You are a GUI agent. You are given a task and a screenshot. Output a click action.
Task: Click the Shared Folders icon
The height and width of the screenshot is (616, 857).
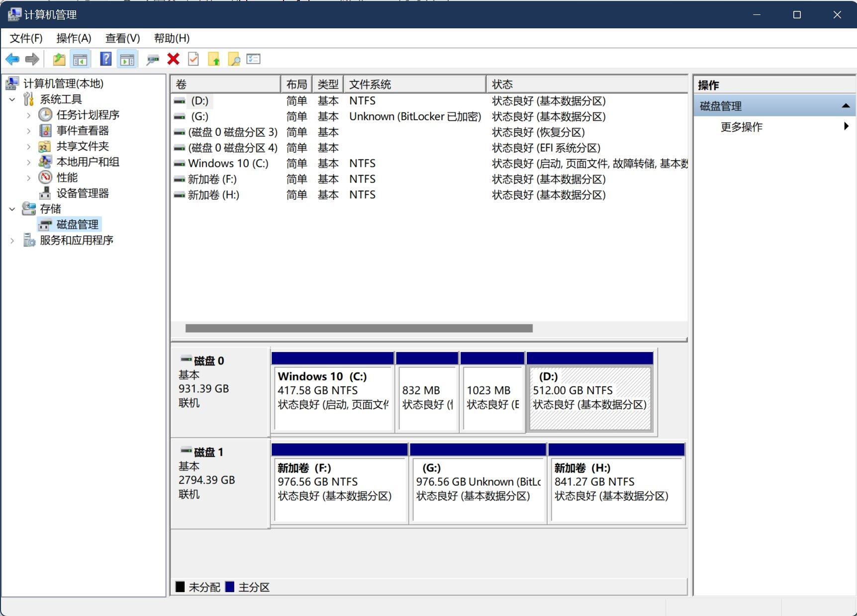coord(45,146)
